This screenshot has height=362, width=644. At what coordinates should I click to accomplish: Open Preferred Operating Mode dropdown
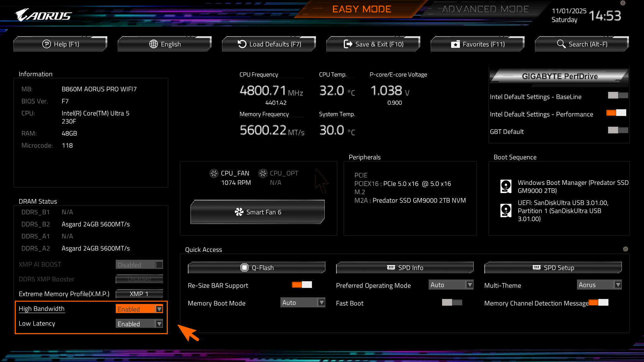coord(451,285)
